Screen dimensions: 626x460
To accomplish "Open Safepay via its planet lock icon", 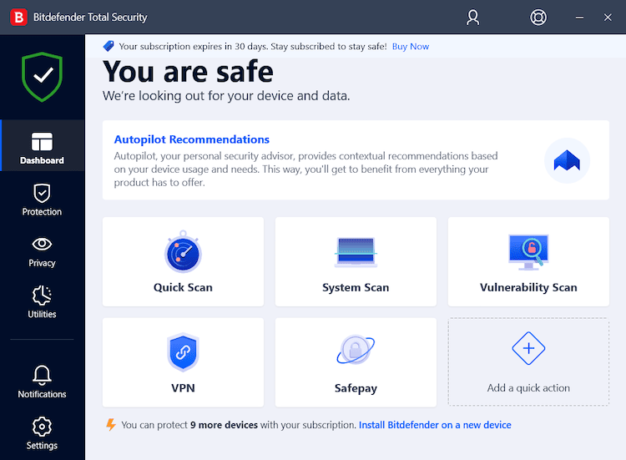I will 355,352.
